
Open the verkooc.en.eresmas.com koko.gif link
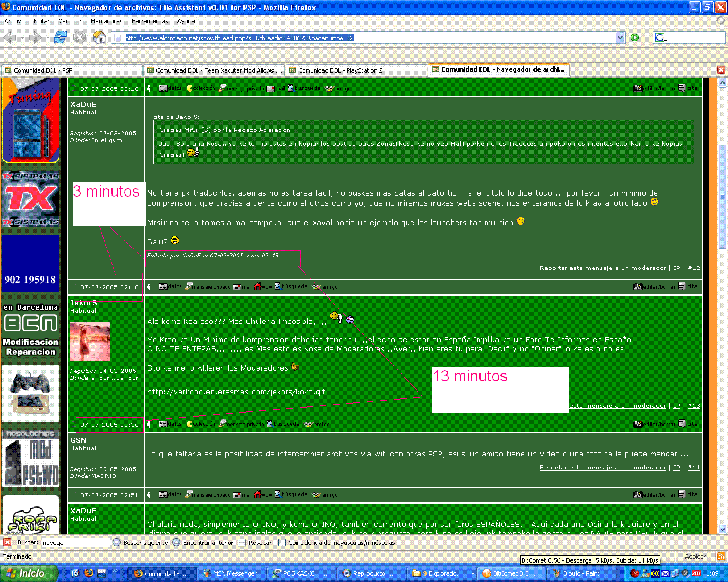[x=236, y=392]
